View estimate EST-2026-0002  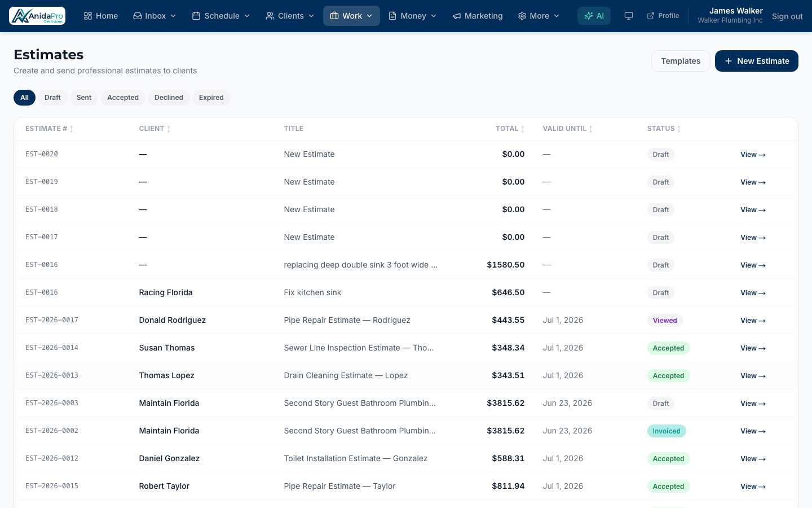[x=753, y=431]
